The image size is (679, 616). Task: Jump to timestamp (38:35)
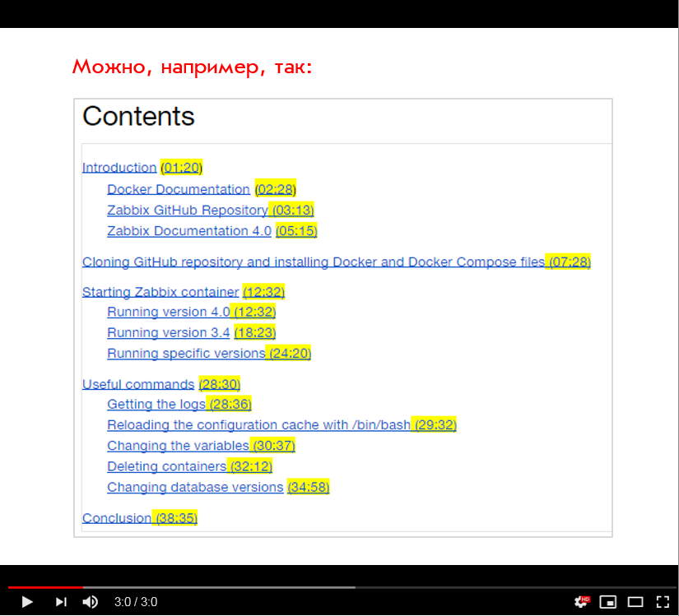177,518
